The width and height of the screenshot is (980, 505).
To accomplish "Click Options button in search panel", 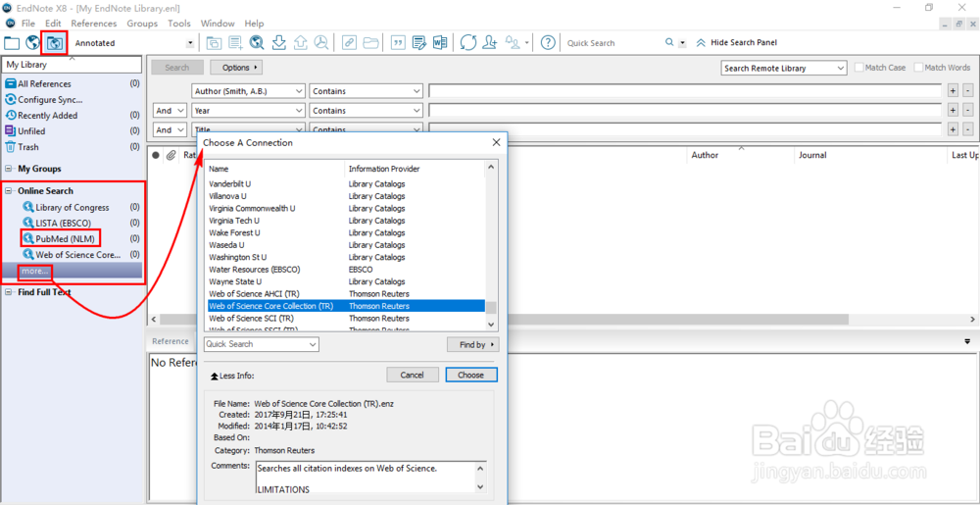I will pos(236,68).
